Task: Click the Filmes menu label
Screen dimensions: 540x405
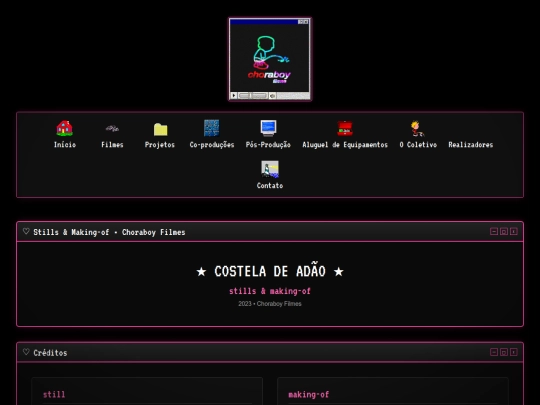Action: (x=112, y=145)
